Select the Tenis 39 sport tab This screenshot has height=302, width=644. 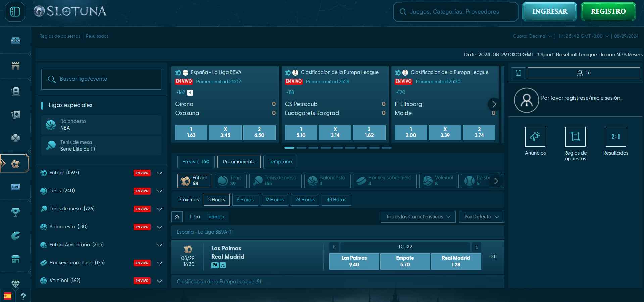231,181
